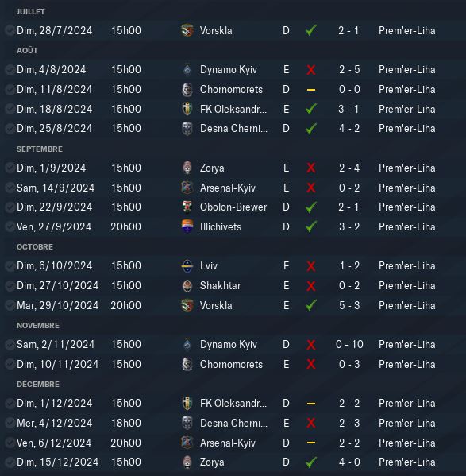Click the Illichivets orange club badge

(187, 226)
